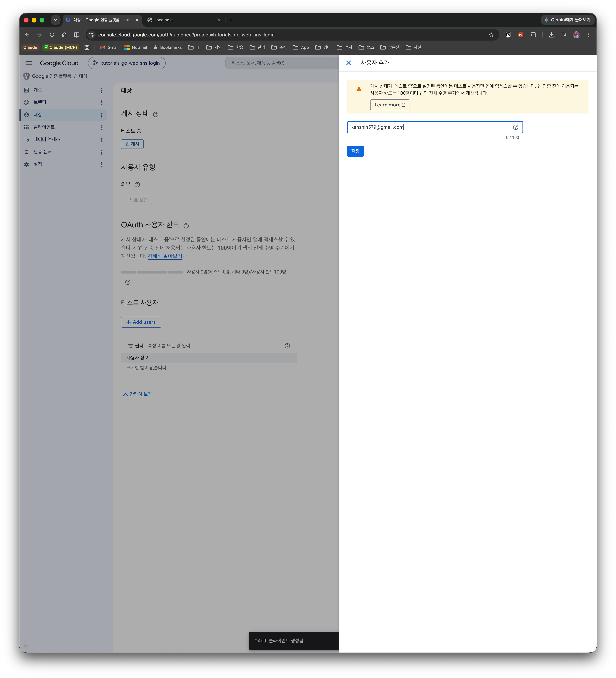The image size is (616, 678).
Task: Open the 부동산 bookmarks folder
Action: click(389, 47)
